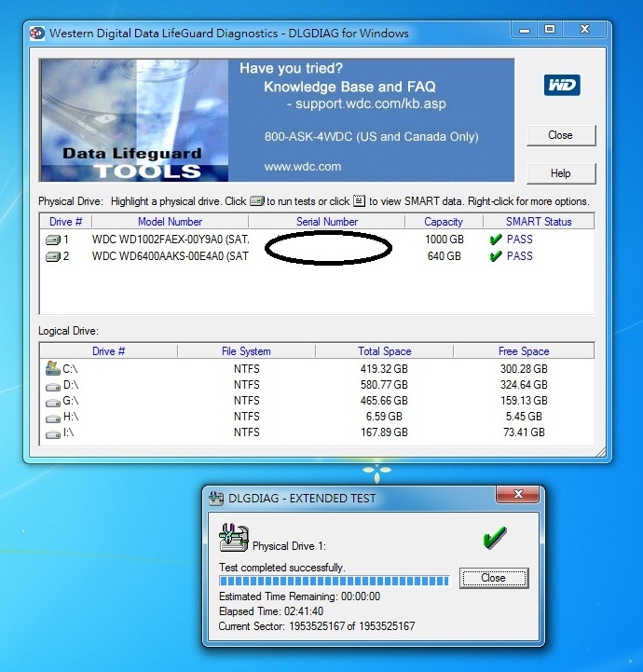
Task: Click the large green checkmark in Extended Test dialog
Action: 495,538
